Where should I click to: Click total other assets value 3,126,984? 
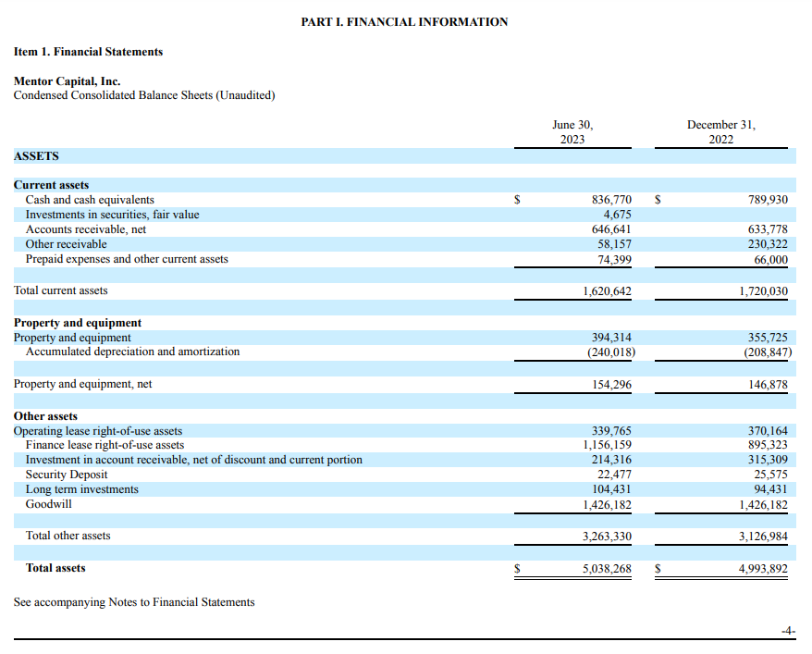[x=763, y=537]
